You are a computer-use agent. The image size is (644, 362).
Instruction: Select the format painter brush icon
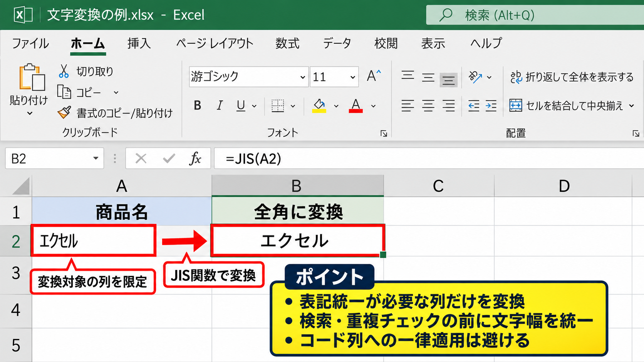64,112
